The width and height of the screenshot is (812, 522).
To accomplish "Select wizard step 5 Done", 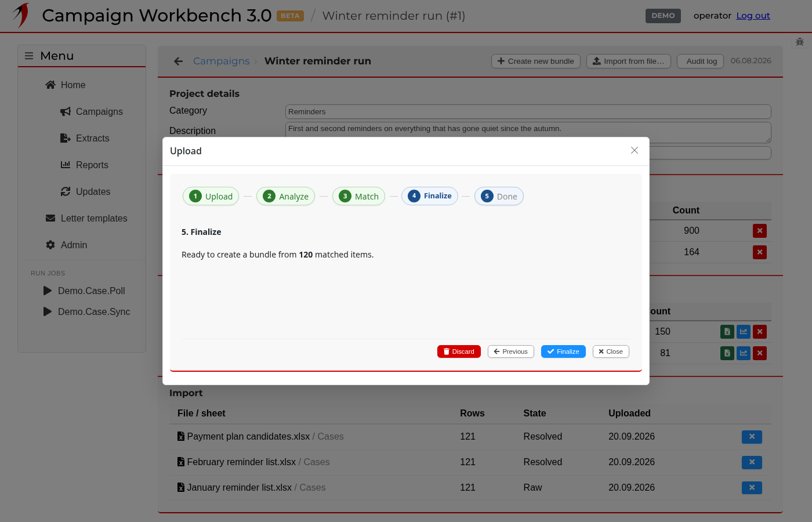I will (x=499, y=196).
